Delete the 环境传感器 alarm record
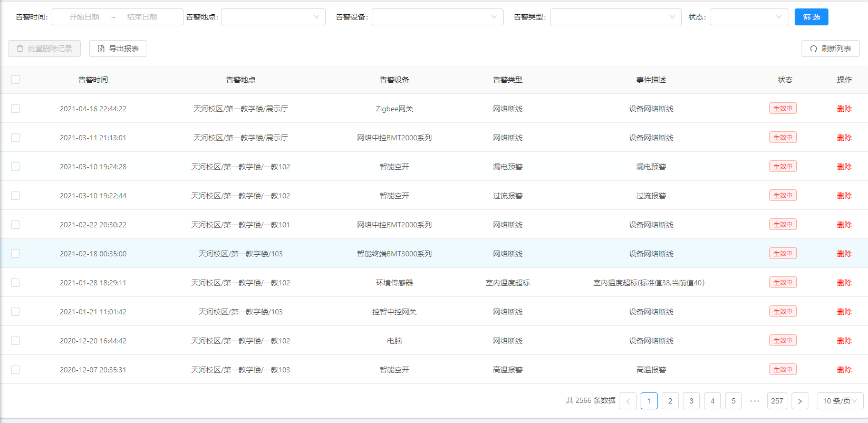 [x=844, y=283]
